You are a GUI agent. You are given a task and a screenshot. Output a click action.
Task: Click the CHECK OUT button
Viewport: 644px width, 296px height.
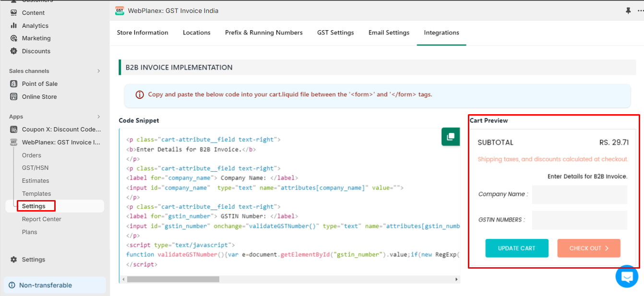click(589, 248)
